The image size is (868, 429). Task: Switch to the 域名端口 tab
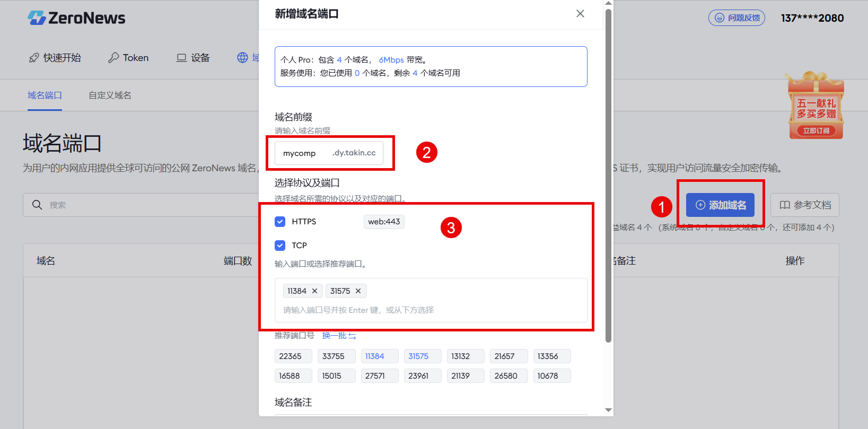[x=45, y=95]
